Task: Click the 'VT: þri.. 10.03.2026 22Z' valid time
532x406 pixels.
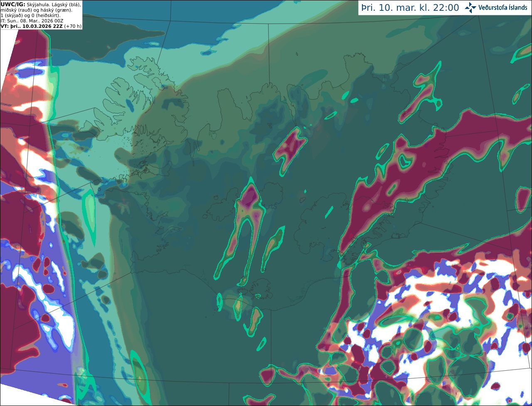Action: 32,26
